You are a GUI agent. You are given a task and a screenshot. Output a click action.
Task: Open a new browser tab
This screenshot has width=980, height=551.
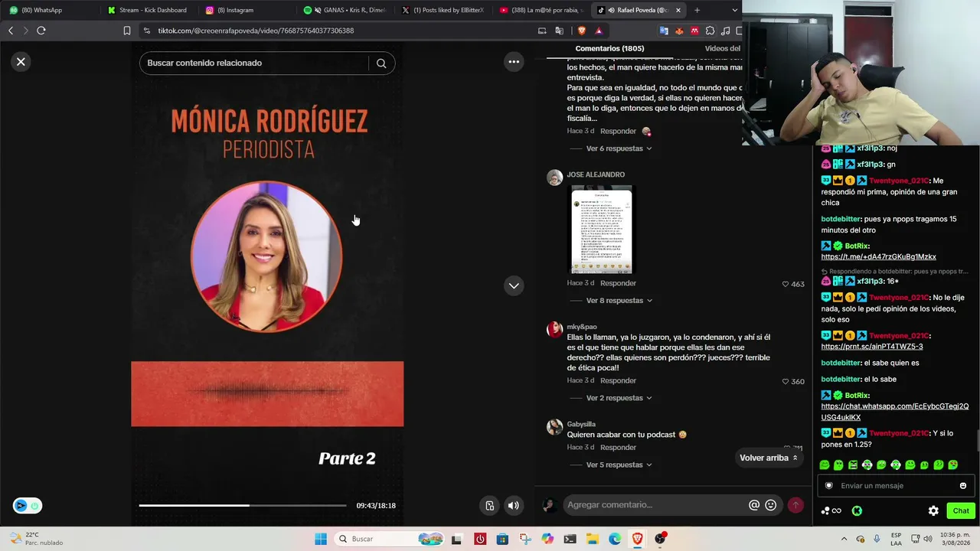click(x=697, y=10)
